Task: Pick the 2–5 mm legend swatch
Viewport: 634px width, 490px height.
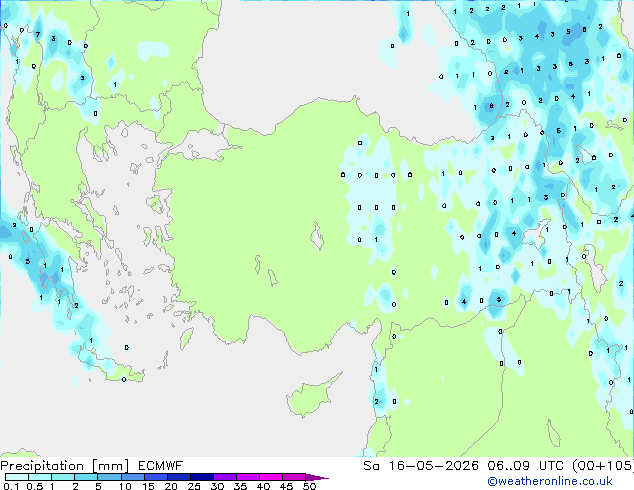Action: coord(86,477)
